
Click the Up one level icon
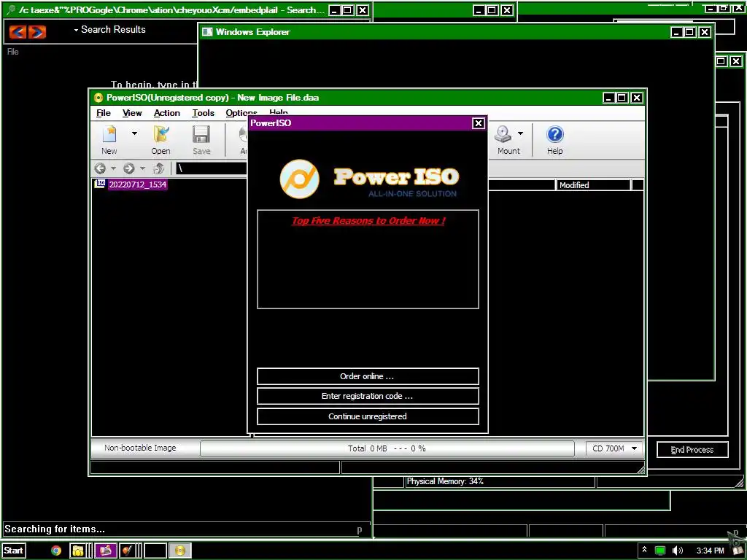tap(158, 168)
